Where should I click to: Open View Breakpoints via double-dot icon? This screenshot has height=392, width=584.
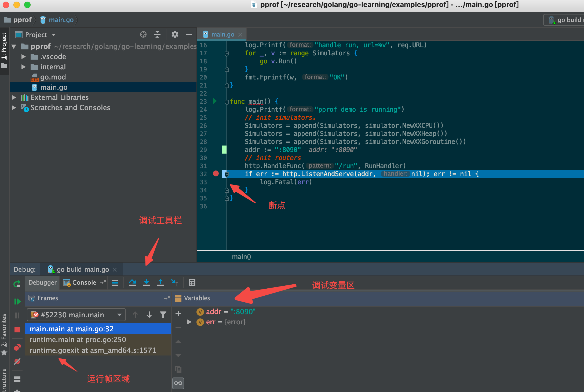pyautogui.click(x=17, y=347)
